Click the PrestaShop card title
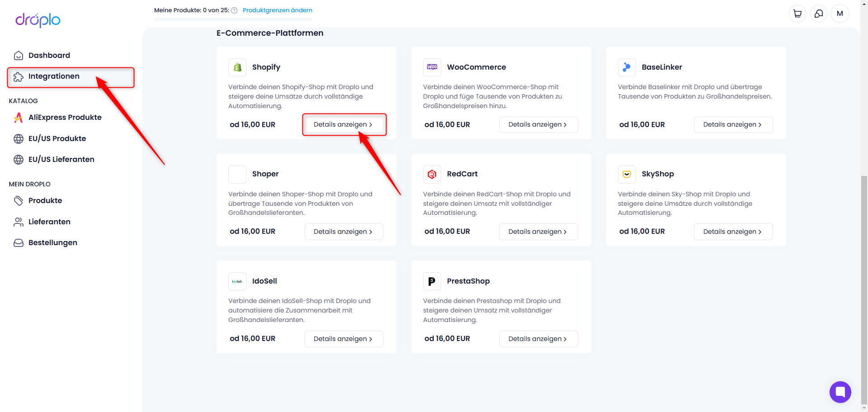This screenshot has height=412, width=868. coord(468,281)
